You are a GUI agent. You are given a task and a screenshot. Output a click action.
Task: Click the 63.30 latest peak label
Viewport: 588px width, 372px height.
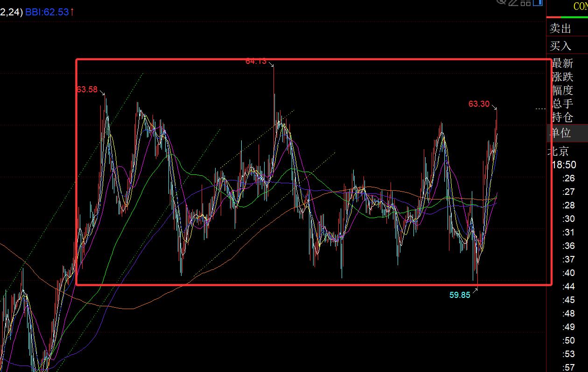(x=479, y=104)
